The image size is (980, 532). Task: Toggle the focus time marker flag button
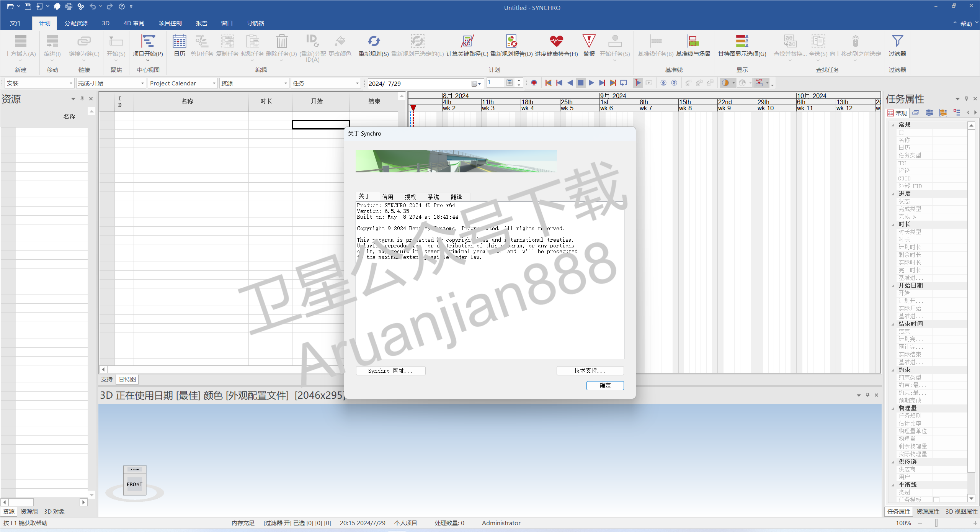pos(638,83)
